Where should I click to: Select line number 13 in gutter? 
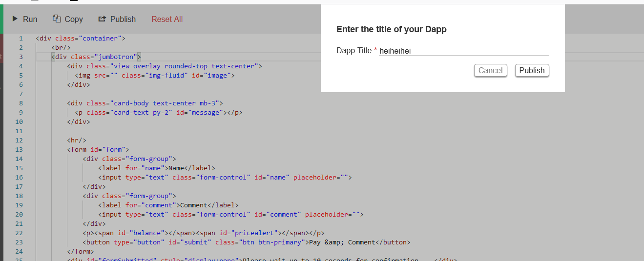coord(19,149)
